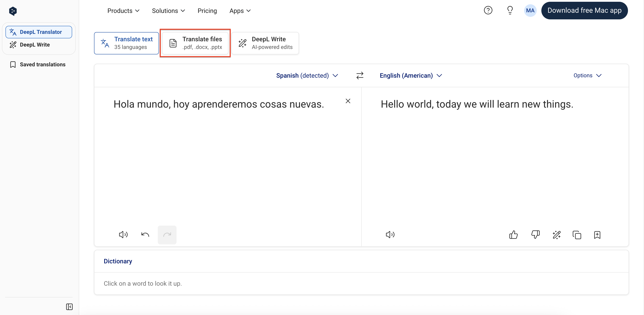Image resolution: width=644 pixels, height=315 pixels.
Task: Swap the source and target languages
Action: pyautogui.click(x=360, y=75)
